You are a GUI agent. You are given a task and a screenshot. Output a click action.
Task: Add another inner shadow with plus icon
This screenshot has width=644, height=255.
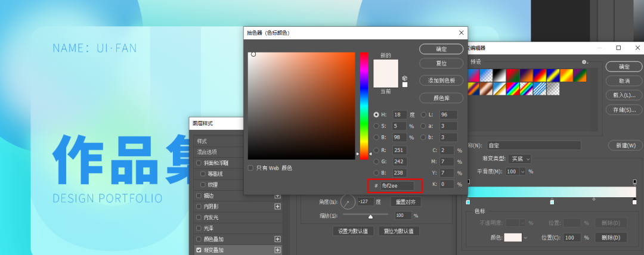(x=277, y=207)
